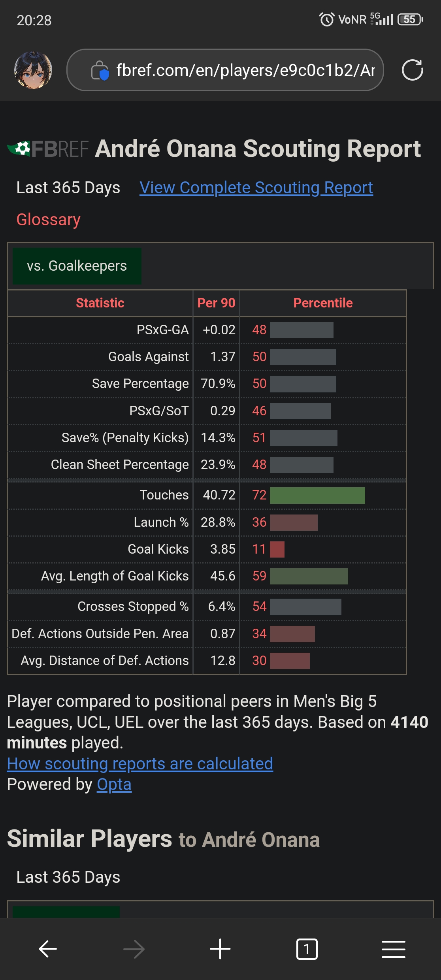Tap the green Touches percentile bar
Image resolution: width=441 pixels, height=980 pixels.
(317, 495)
